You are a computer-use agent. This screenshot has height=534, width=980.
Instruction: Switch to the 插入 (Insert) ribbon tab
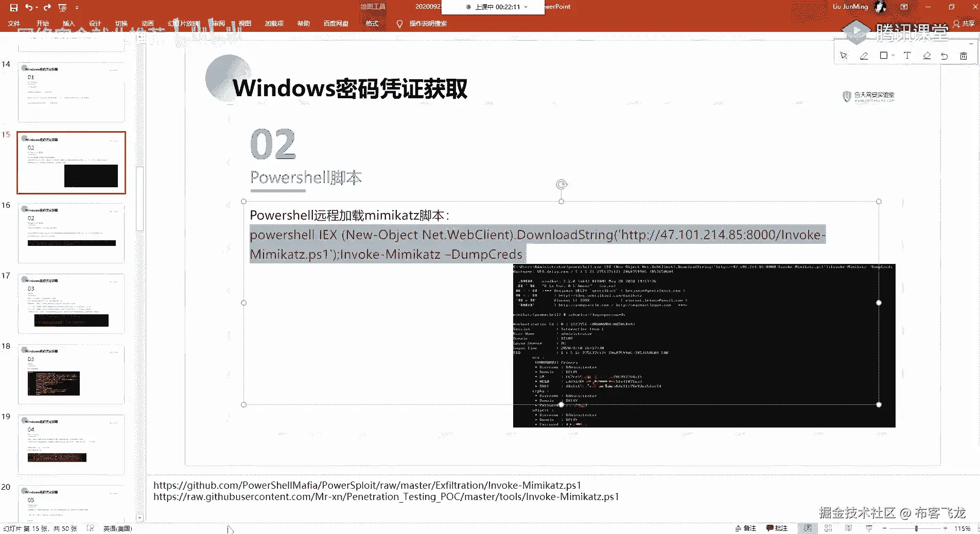(x=68, y=24)
